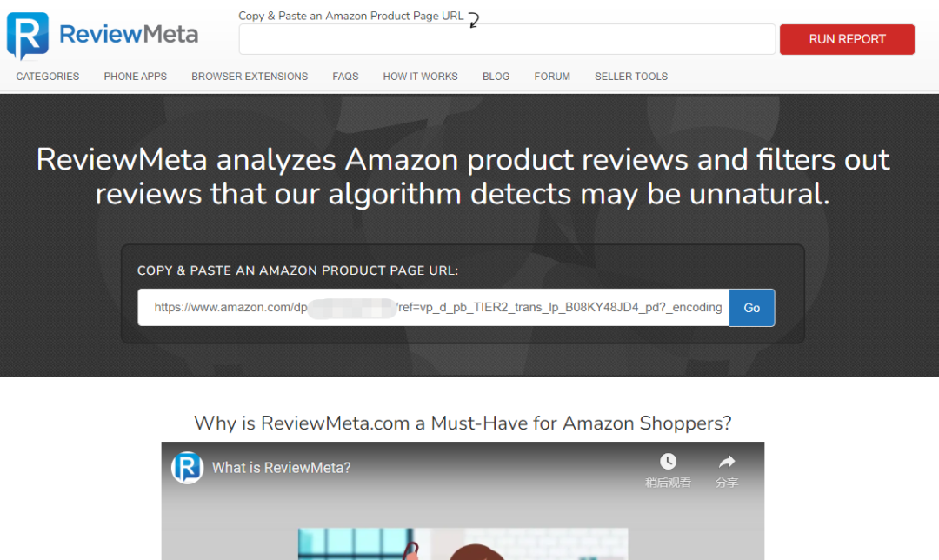This screenshot has height=560, width=939.
Task: Click the share arrow icon on video
Action: [726, 461]
